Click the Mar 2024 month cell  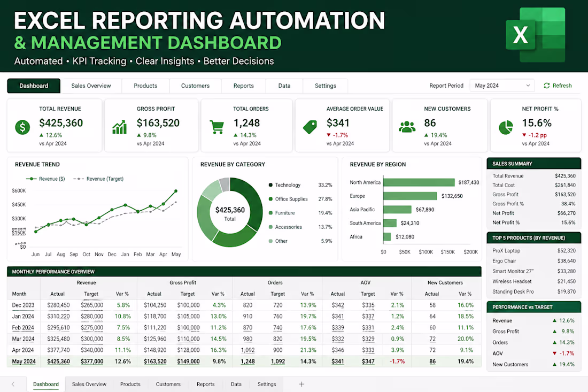(x=23, y=339)
